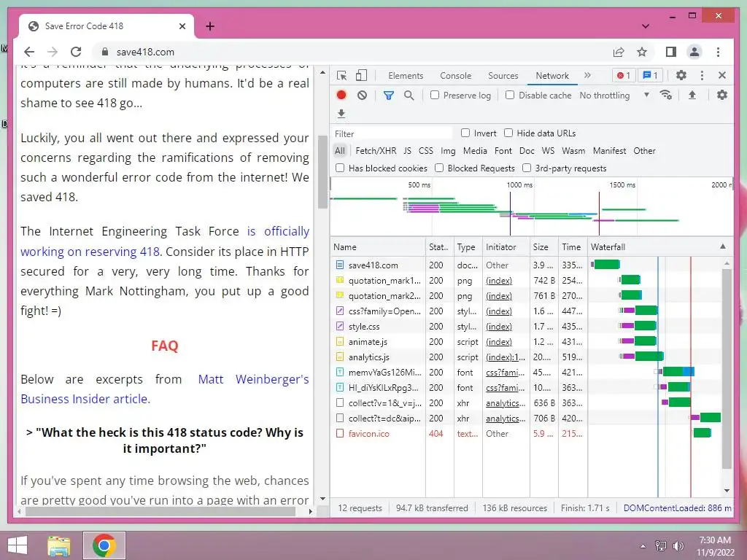Open the Windows Start button

click(x=18, y=545)
